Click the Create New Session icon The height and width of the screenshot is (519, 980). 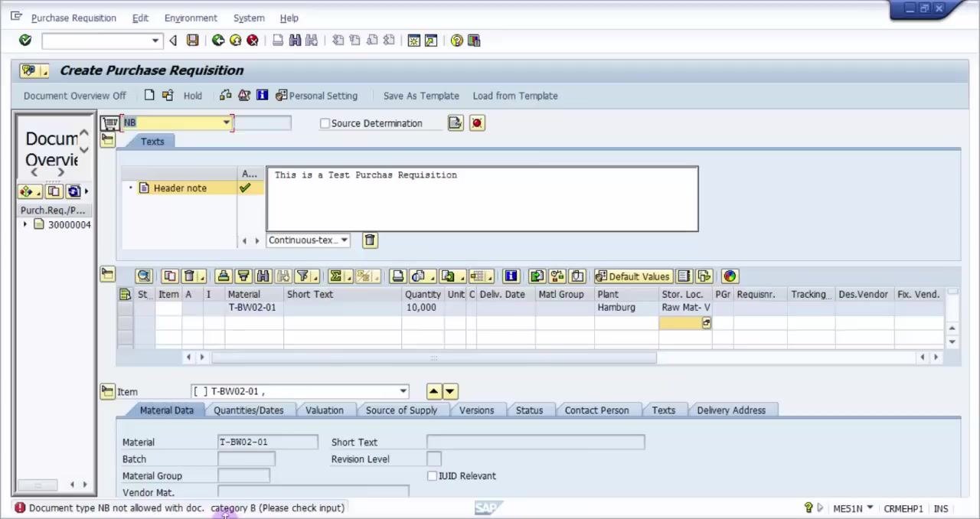pyautogui.click(x=414, y=41)
